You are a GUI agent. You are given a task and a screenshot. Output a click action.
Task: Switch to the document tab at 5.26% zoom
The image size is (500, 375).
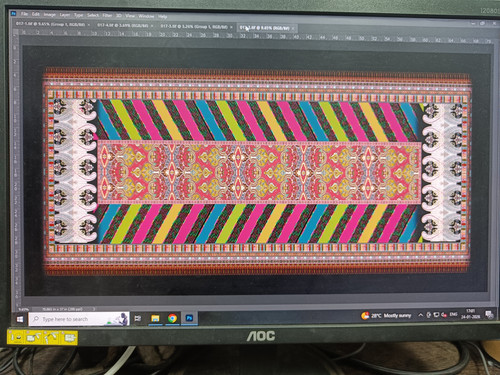[x=194, y=26]
